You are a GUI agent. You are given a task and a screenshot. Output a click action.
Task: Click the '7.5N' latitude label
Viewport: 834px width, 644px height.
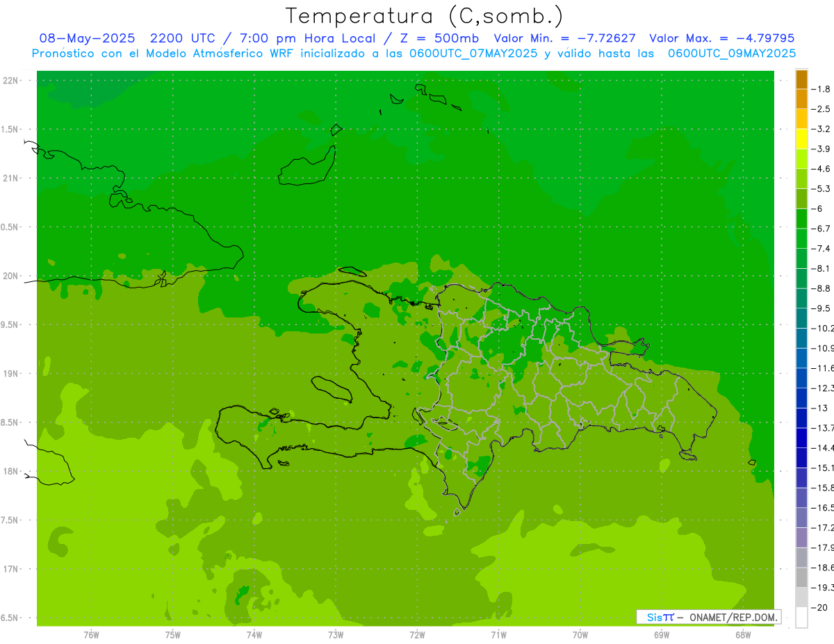coord(9,520)
